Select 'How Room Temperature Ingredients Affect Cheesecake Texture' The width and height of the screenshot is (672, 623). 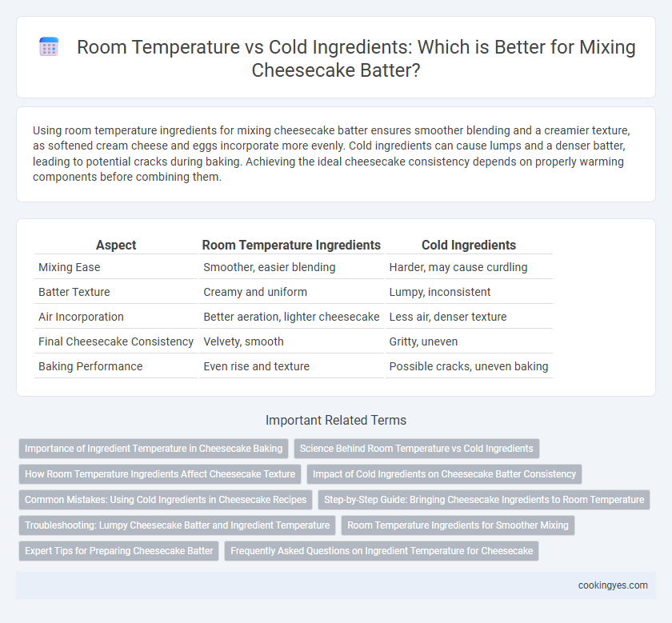(160, 474)
